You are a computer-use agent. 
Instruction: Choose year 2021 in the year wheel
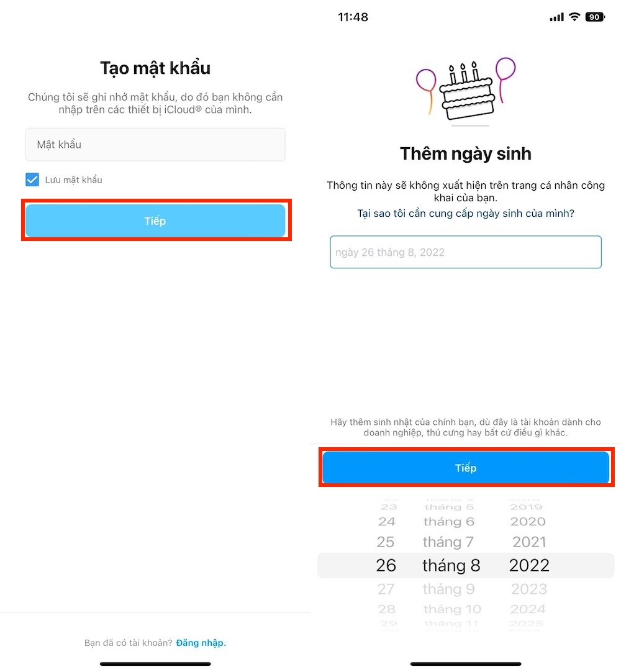[x=528, y=542]
